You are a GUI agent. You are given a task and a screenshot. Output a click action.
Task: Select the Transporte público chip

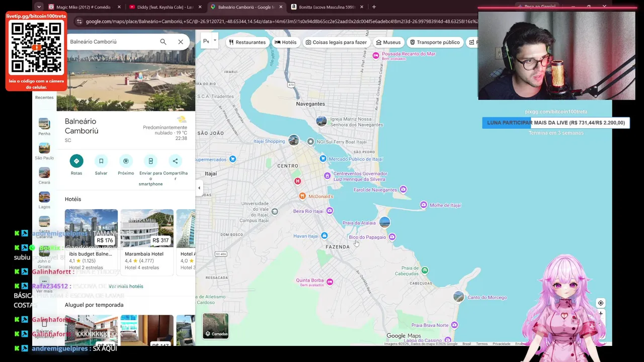pyautogui.click(x=435, y=42)
